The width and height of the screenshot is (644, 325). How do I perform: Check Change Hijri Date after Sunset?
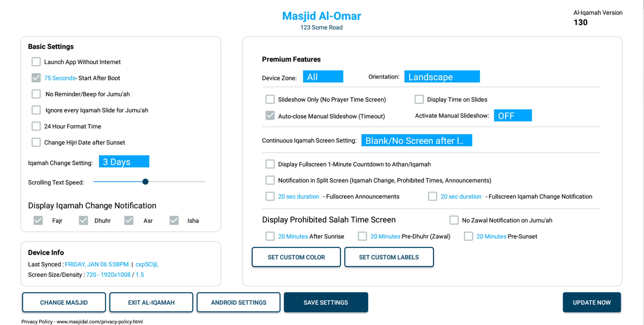[36, 142]
